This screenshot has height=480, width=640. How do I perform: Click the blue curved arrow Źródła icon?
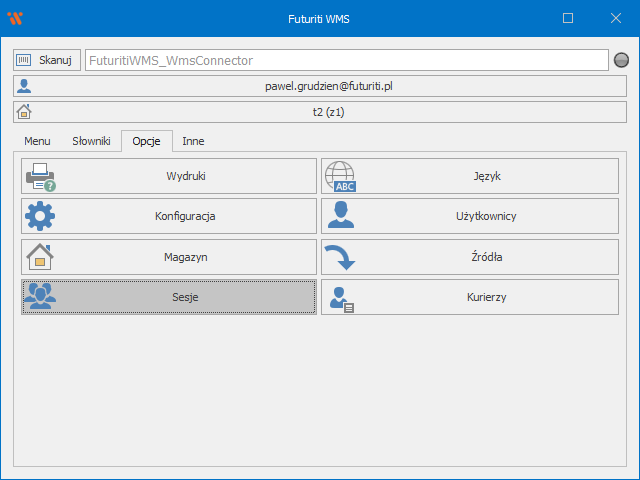tap(340, 257)
